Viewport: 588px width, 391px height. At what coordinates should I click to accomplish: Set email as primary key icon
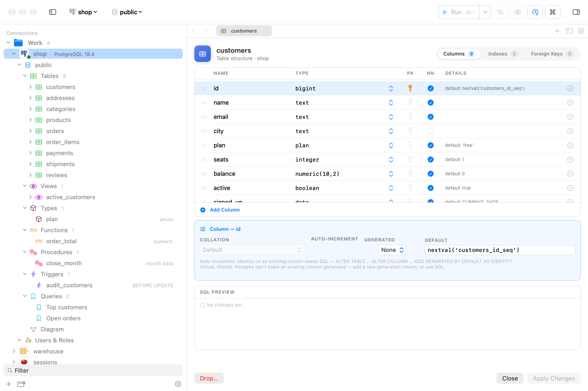click(410, 117)
